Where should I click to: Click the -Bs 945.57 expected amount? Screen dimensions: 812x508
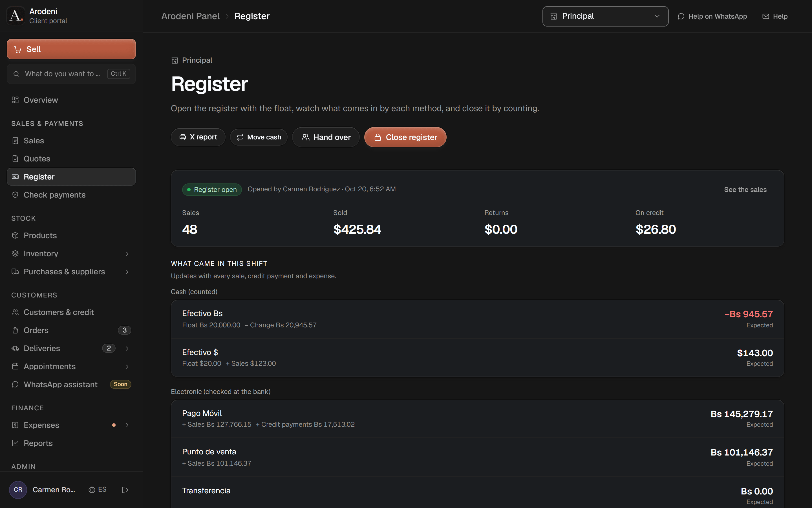click(749, 314)
